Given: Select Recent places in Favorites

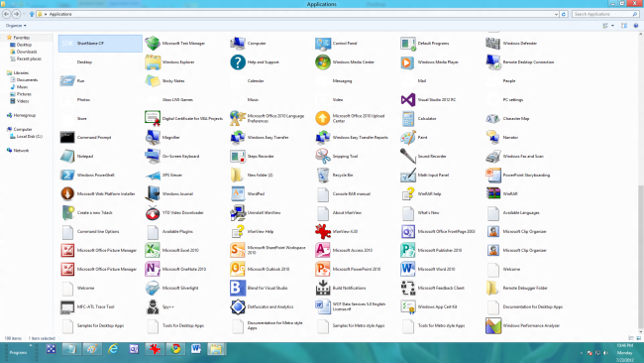Looking at the screenshot, I should click(29, 59).
